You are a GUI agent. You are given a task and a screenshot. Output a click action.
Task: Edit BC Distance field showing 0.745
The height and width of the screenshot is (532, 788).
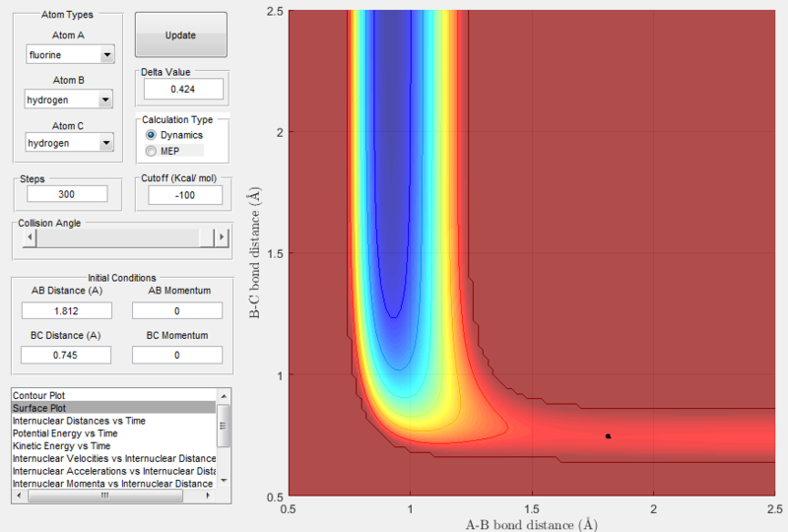[65, 355]
